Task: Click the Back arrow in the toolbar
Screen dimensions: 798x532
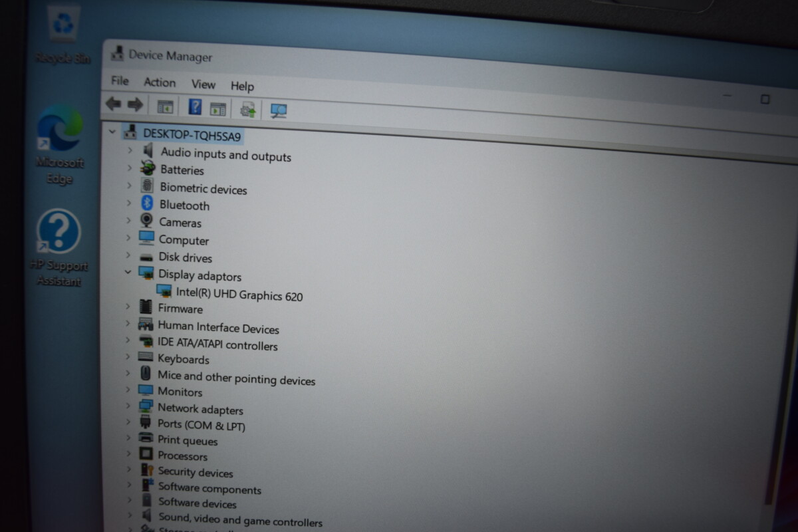Action: [x=114, y=104]
